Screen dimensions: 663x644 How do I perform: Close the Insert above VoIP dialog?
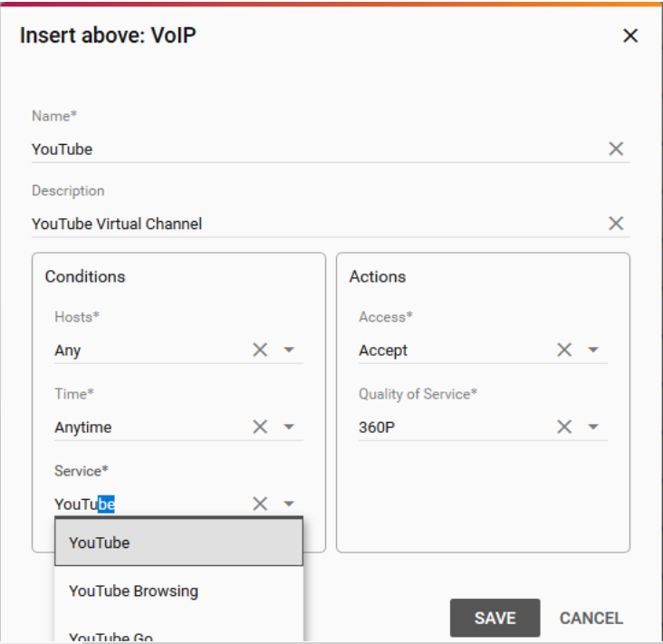630,35
